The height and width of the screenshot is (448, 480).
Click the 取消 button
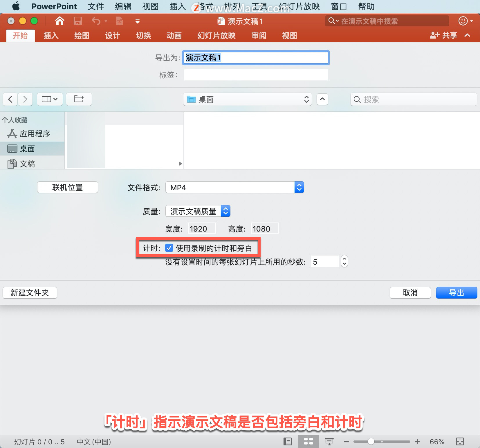[410, 293]
